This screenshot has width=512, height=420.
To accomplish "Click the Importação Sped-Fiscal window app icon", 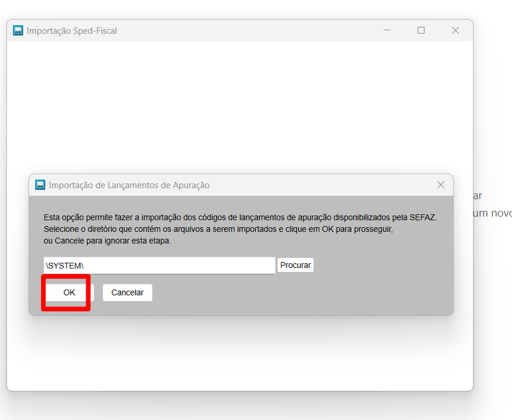I will 18,30.
